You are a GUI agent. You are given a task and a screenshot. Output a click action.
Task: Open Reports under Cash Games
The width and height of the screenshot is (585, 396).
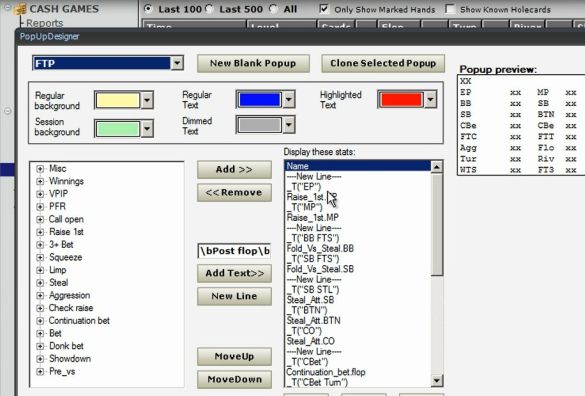pos(44,23)
